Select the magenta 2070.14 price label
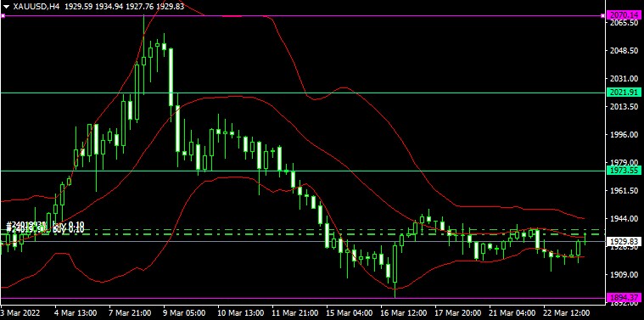This screenshot has width=644, height=320. [623, 15]
